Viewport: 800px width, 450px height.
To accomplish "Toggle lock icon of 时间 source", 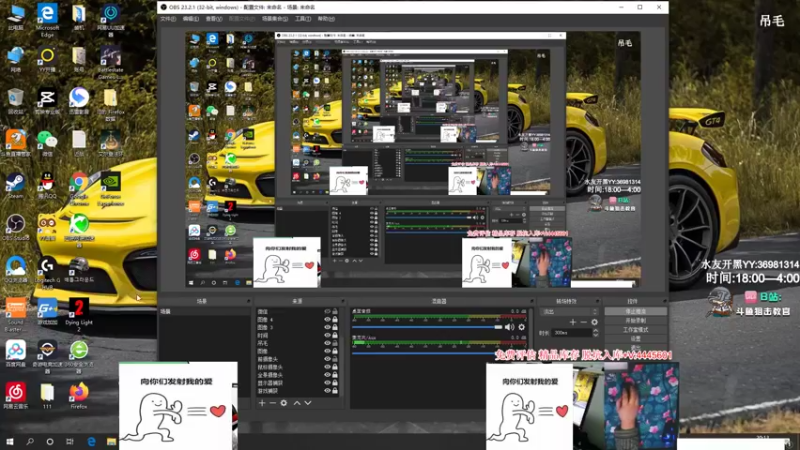I will point(335,335).
